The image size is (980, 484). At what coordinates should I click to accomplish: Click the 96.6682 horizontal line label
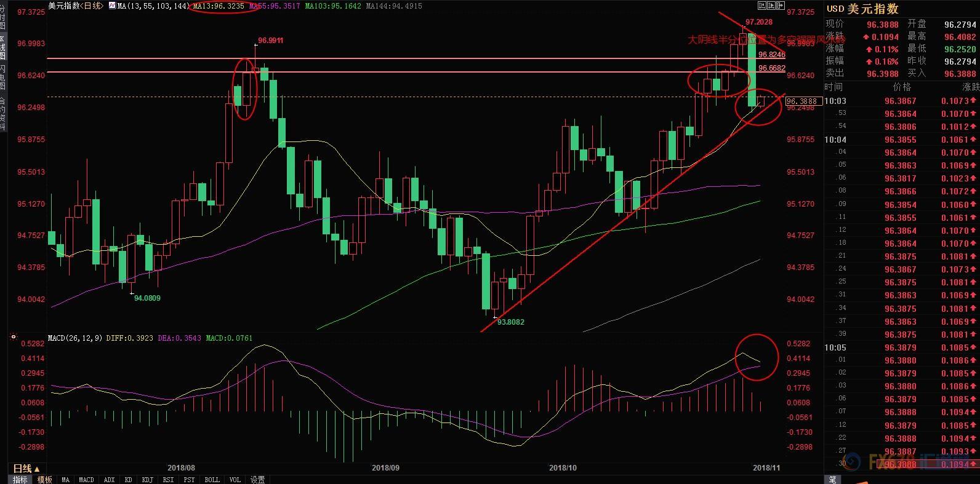coord(772,68)
